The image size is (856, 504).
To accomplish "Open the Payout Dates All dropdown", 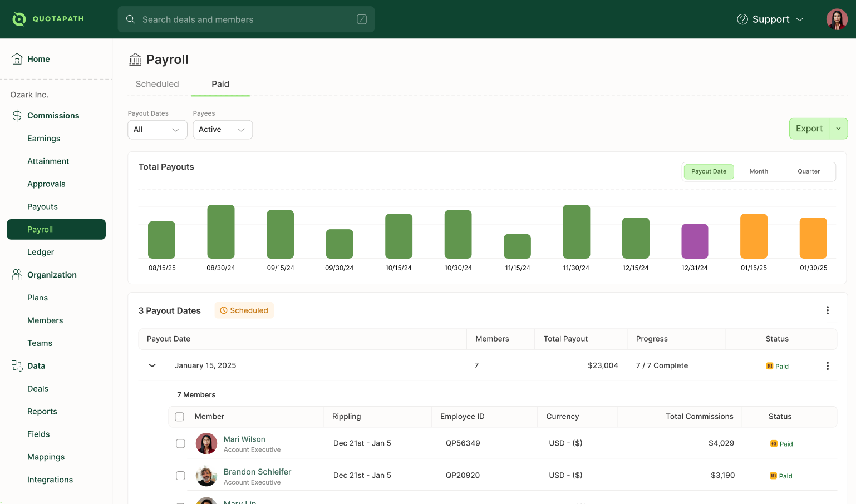I will click(158, 130).
